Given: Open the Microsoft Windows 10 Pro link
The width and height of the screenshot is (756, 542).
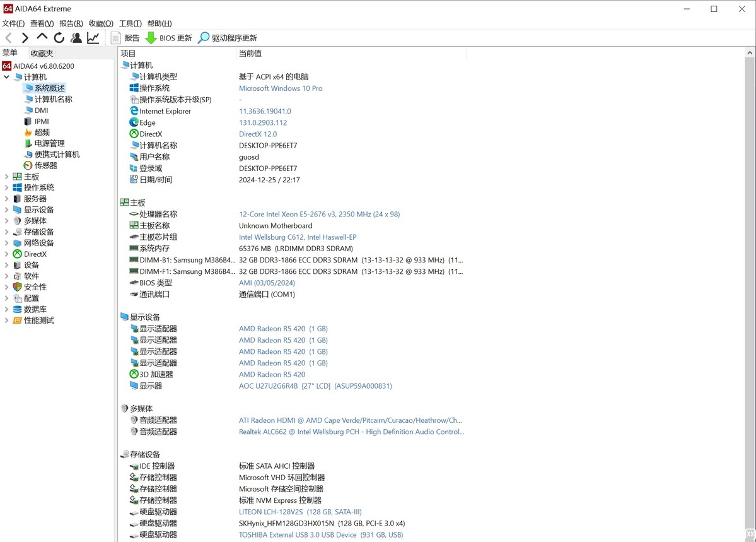Looking at the screenshot, I should click(281, 88).
